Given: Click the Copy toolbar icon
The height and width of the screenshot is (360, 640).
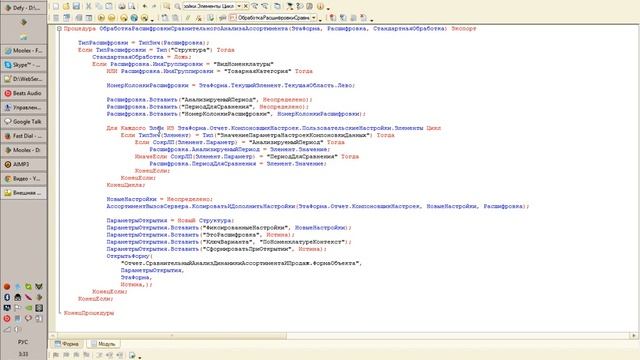Looking at the screenshot, I should click(x=99, y=6).
